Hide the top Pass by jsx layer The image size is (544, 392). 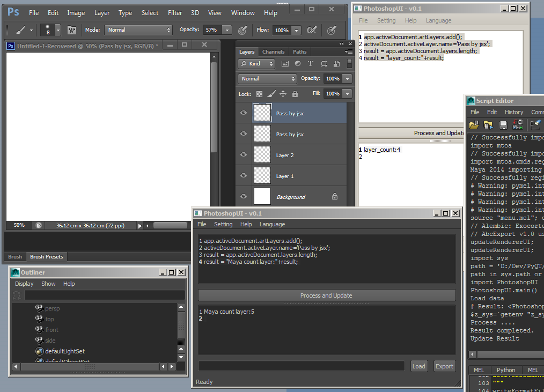click(x=244, y=113)
